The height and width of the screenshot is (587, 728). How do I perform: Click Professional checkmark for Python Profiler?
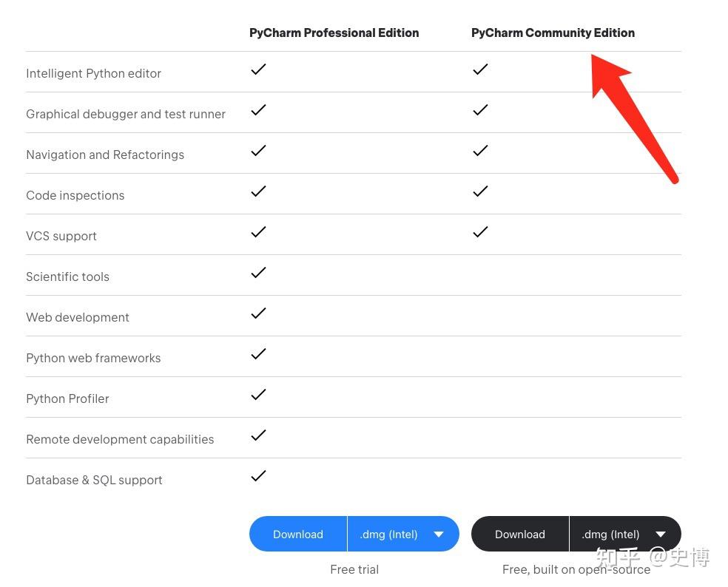[258, 395]
